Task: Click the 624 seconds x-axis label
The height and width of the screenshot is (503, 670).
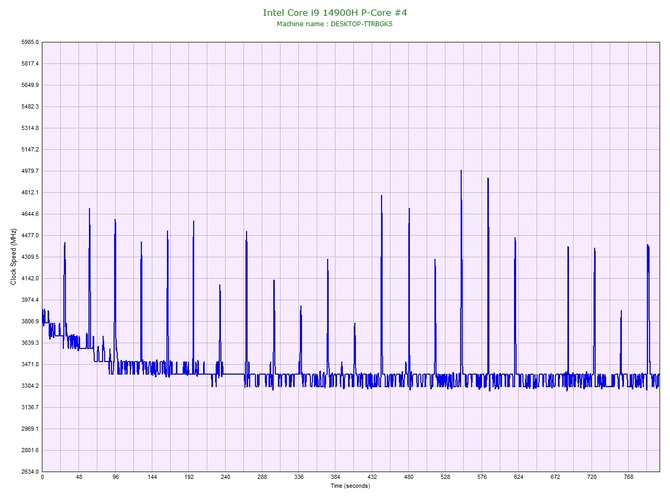Action: (x=518, y=477)
